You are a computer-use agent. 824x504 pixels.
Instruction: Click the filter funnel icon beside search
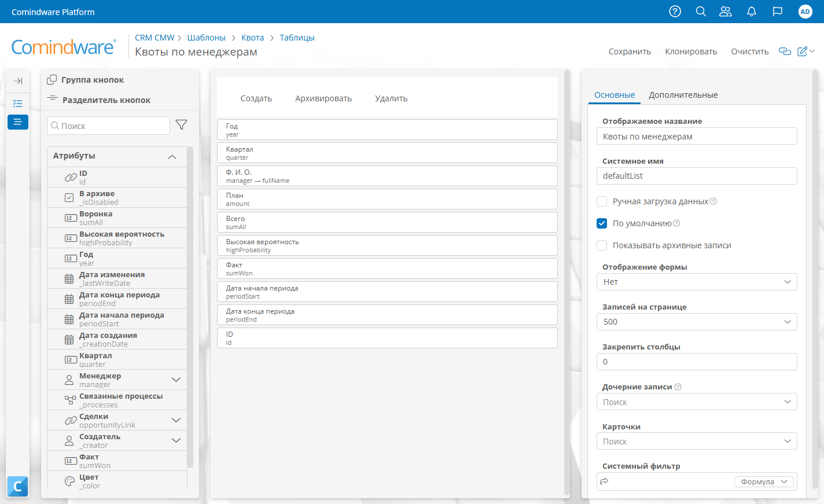[x=181, y=125]
